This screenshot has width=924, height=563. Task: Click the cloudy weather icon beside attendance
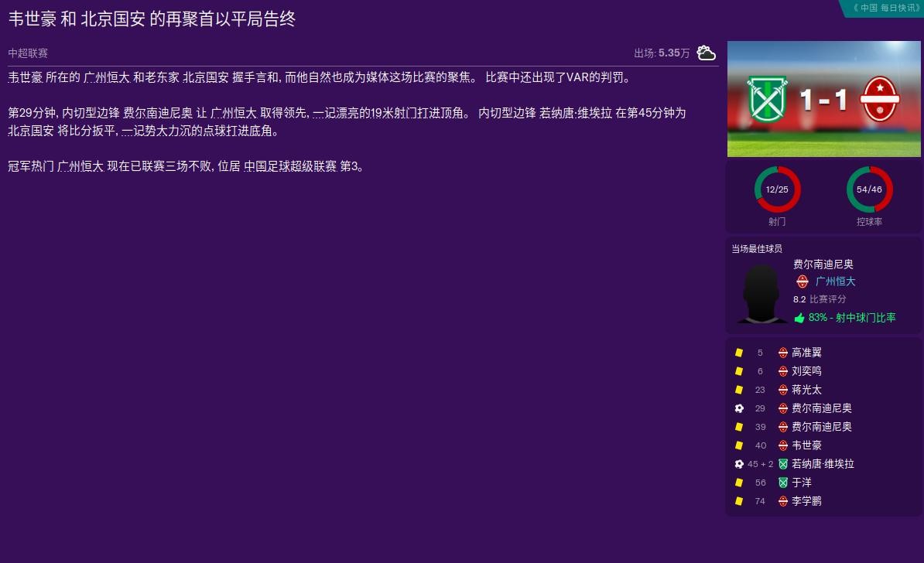pyautogui.click(x=706, y=53)
